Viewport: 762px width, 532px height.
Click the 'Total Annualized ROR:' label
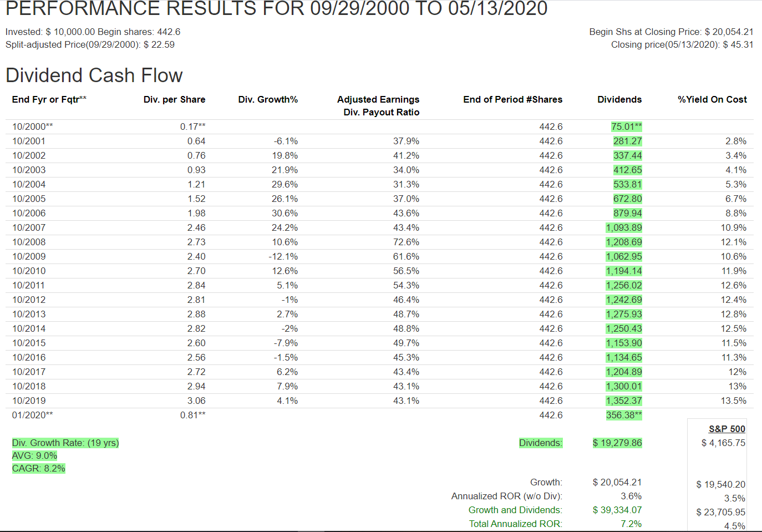pos(516,524)
